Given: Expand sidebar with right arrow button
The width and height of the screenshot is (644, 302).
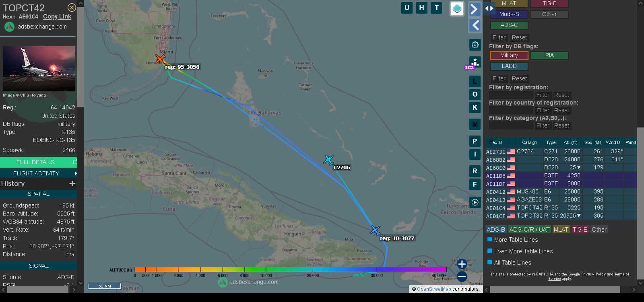Looking at the screenshot, I should point(475,9).
